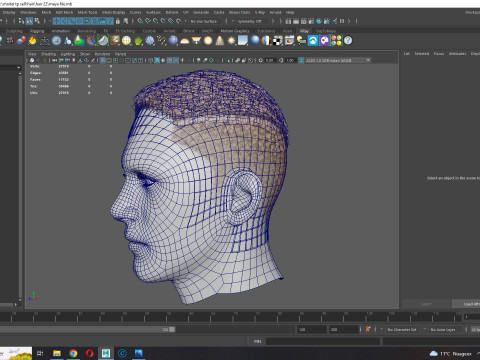This screenshot has width=480, height=360.
Task: Toggle wireframe on shaded icon in panel toolbar
Action: pos(169,60)
